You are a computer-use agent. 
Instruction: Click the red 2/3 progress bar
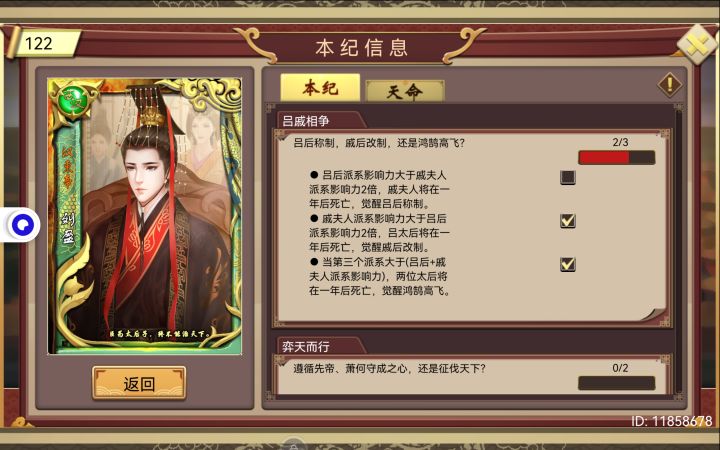tap(616, 158)
